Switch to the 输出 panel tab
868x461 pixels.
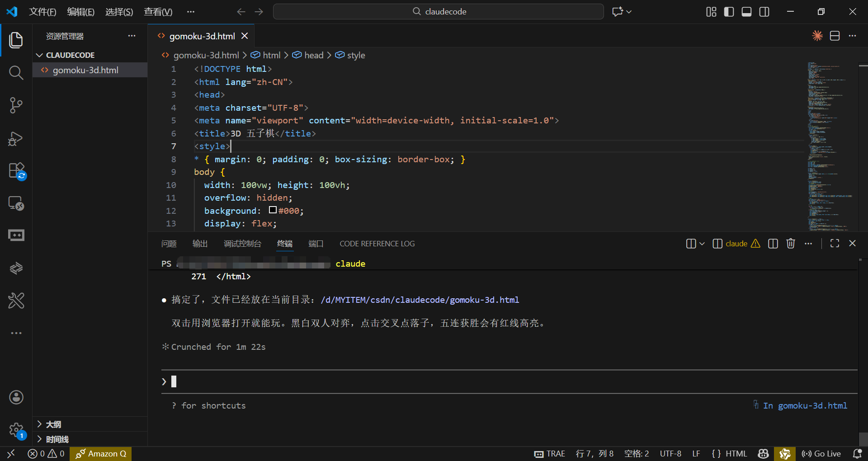pyautogui.click(x=200, y=244)
